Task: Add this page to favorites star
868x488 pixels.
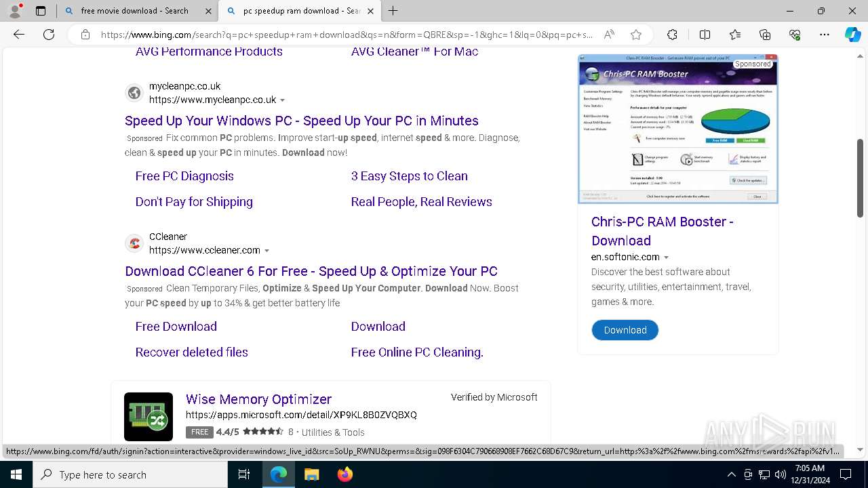Action: [x=635, y=35]
